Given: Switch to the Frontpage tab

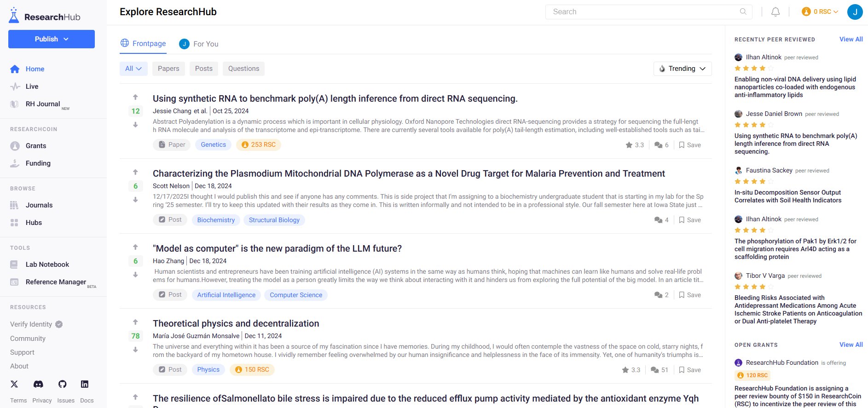Looking at the screenshot, I should (143, 43).
